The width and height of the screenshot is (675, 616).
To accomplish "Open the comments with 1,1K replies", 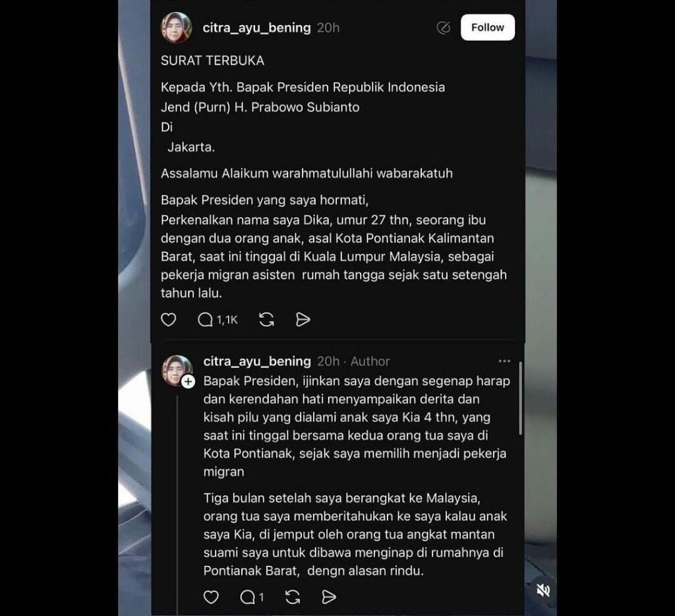I will pyautogui.click(x=218, y=320).
